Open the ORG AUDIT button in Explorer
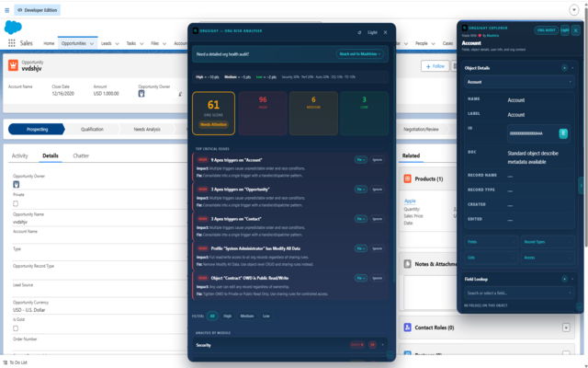Image resolution: width=588 pixels, height=368 pixels. [546, 30]
